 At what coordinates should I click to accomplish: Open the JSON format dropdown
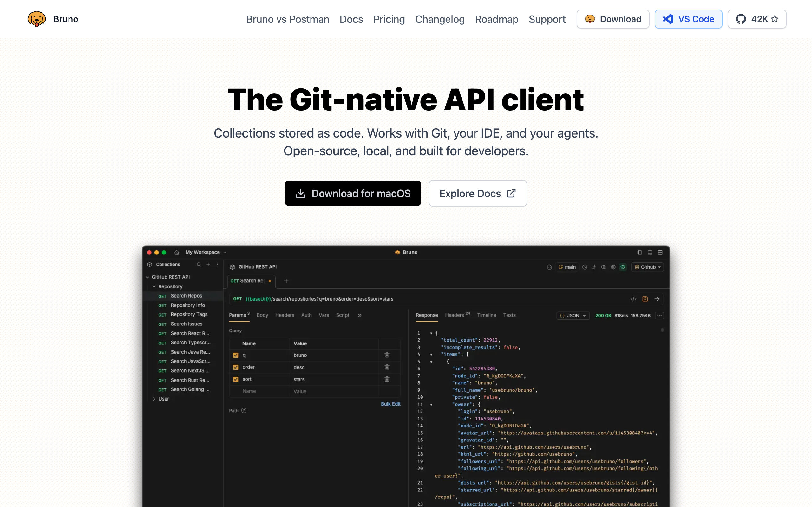tap(573, 316)
